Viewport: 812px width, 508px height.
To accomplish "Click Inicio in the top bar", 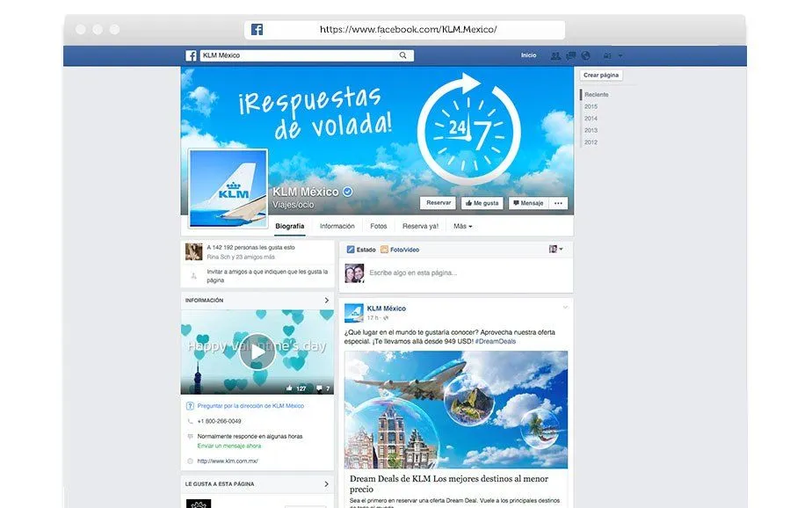I will coord(529,55).
